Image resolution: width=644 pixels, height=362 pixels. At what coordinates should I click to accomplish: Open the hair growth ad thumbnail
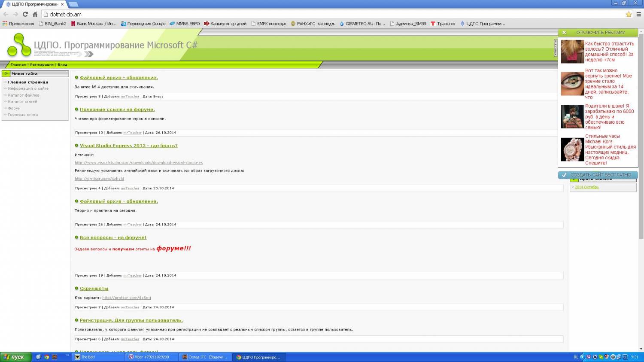pyautogui.click(x=572, y=52)
